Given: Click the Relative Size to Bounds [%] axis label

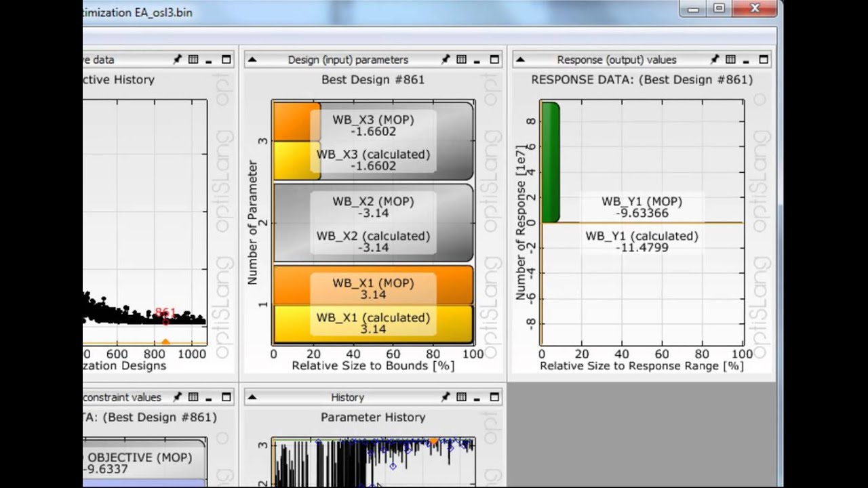Looking at the screenshot, I should [x=373, y=366].
